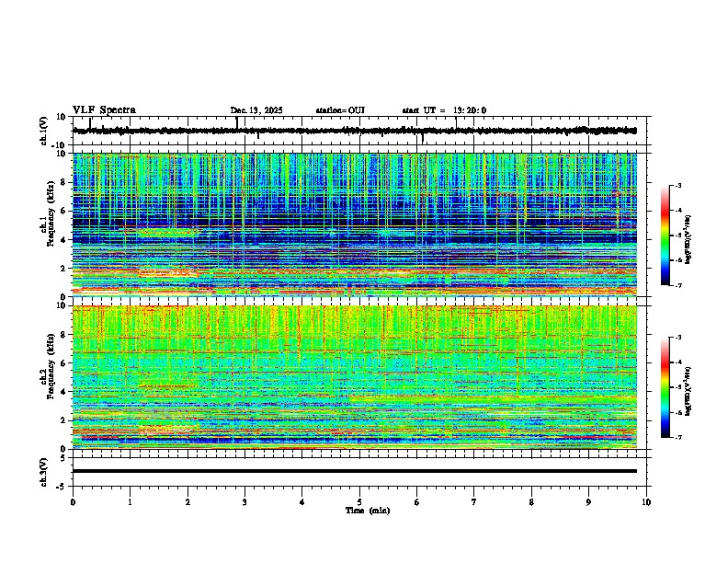Click tick label "5" on the time axis
This screenshot has height=563, width=728.
tap(359, 502)
